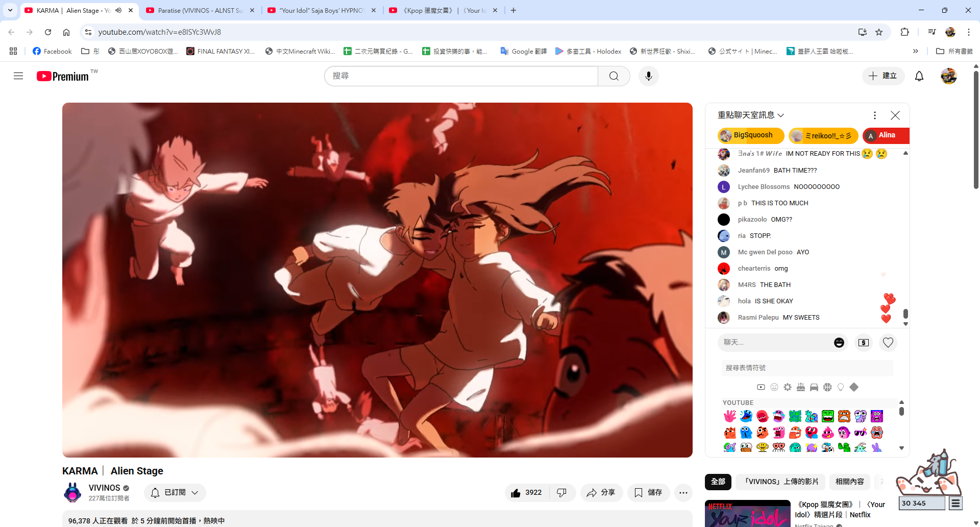Viewport: 980px width, 527px height.
Task: Open the VIVINOS channel avatar
Action: click(x=72, y=493)
